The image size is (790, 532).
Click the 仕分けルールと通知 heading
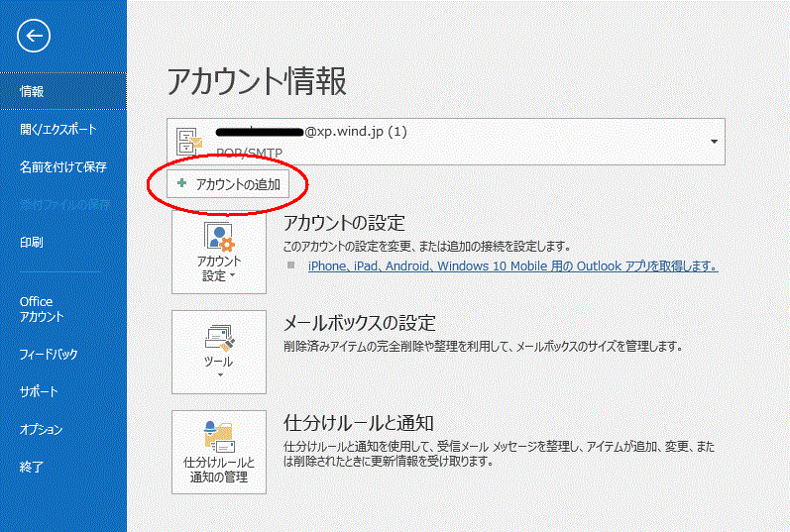point(358,423)
